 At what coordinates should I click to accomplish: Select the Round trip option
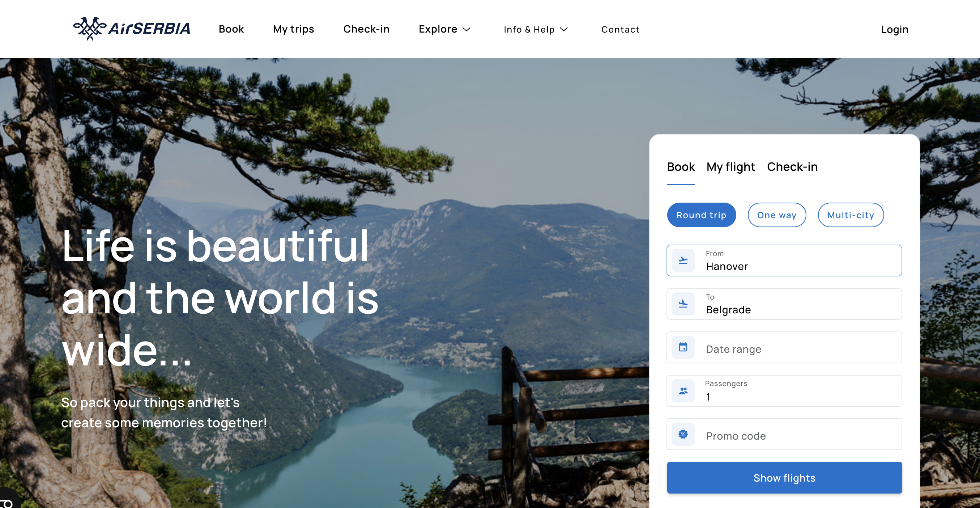click(x=701, y=215)
